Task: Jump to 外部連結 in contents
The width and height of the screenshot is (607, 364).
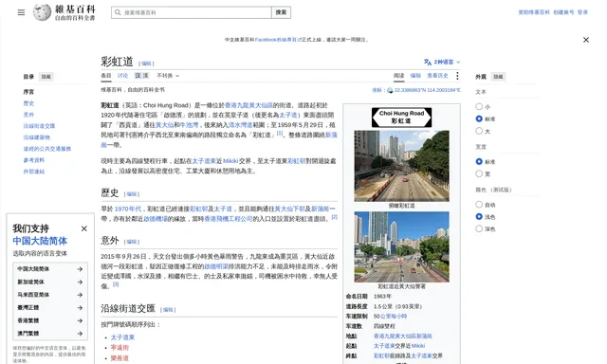Action: (34, 172)
